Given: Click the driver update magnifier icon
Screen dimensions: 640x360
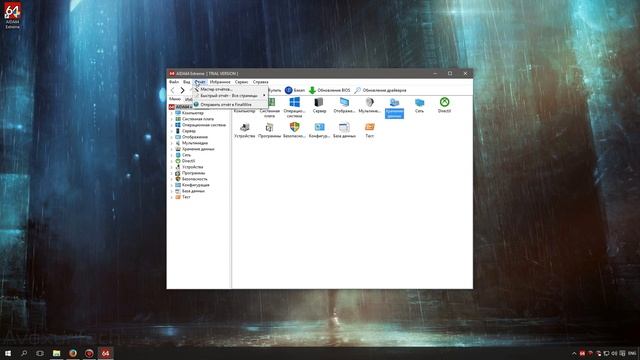Looking at the screenshot, I should pos(357,90).
